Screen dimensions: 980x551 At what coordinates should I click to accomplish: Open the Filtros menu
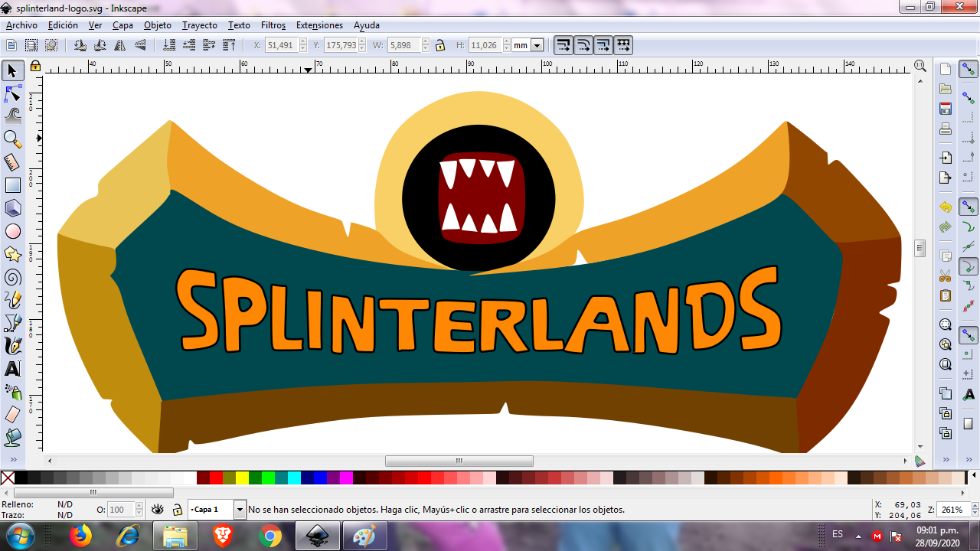pyautogui.click(x=273, y=25)
